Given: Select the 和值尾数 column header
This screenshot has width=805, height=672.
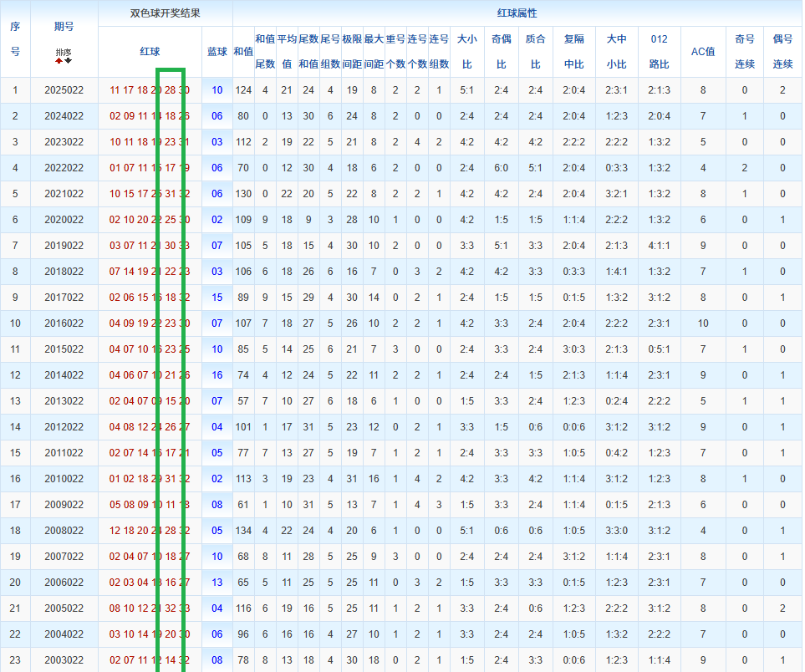Looking at the screenshot, I should point(265,51).
